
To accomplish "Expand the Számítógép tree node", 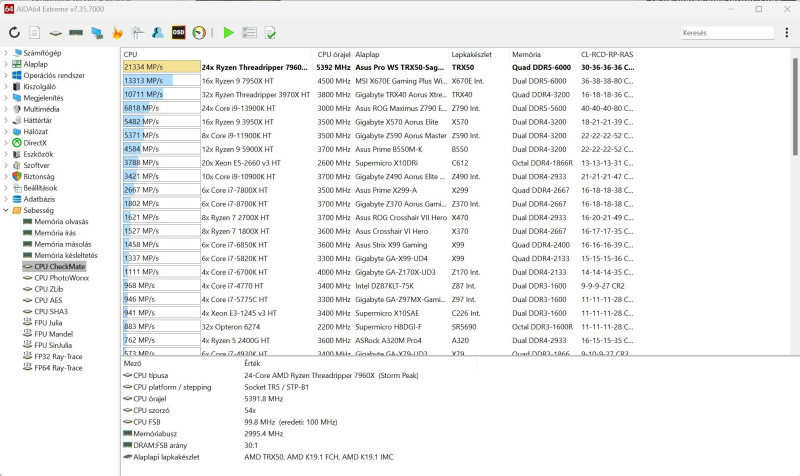I will point(6,53).
